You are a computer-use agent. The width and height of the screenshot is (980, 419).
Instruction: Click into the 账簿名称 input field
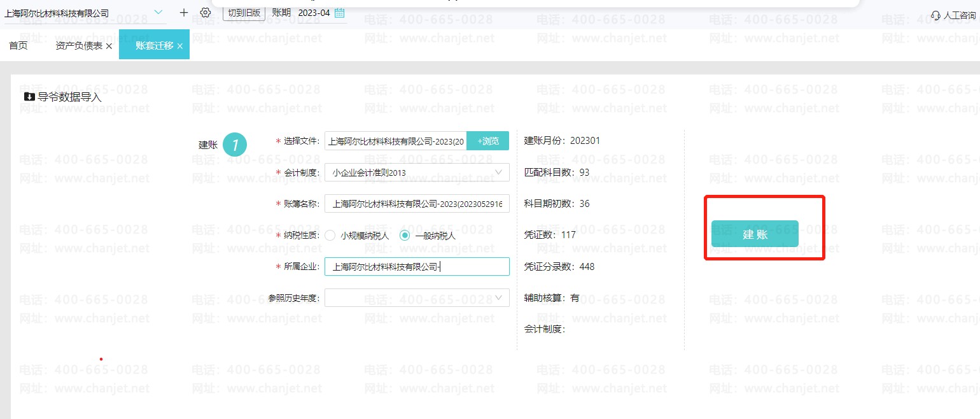417,204
